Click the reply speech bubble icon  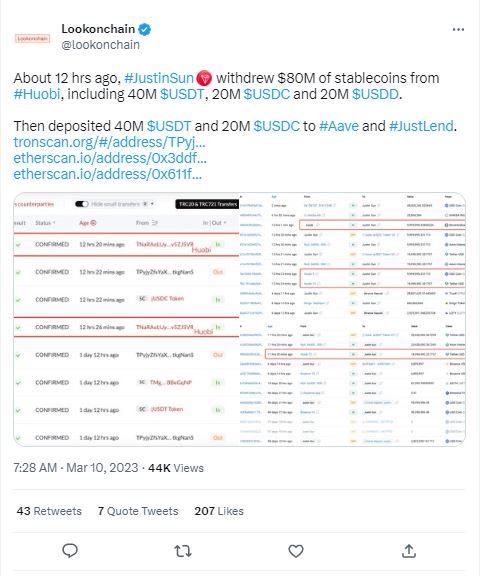click(x=70, y=551)
